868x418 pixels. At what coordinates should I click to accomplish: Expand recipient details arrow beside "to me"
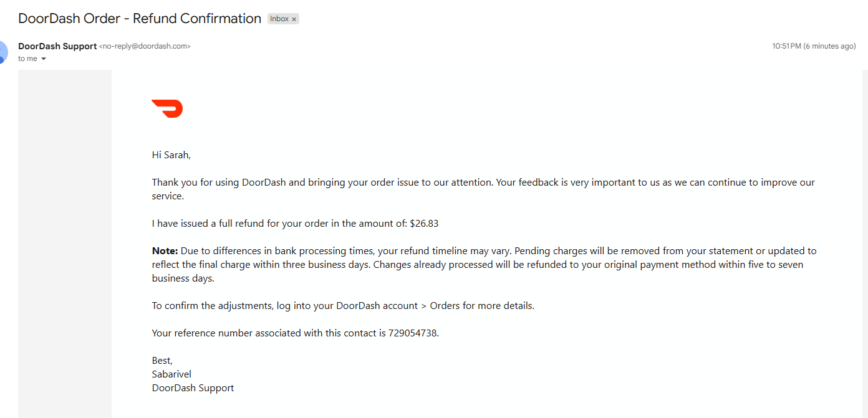tap(44, 59)
